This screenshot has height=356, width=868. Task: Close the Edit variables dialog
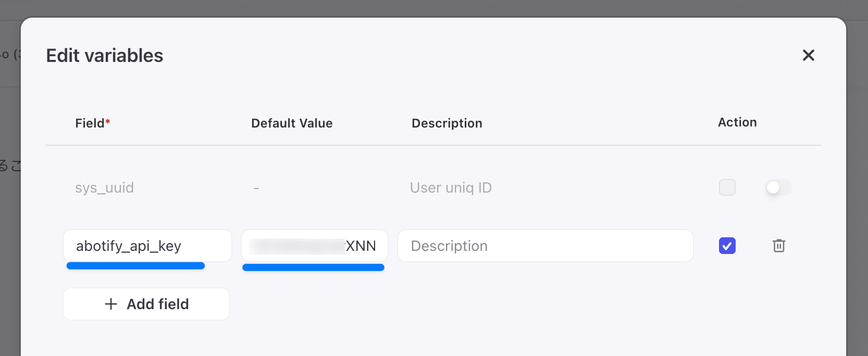tap(808, 55)
